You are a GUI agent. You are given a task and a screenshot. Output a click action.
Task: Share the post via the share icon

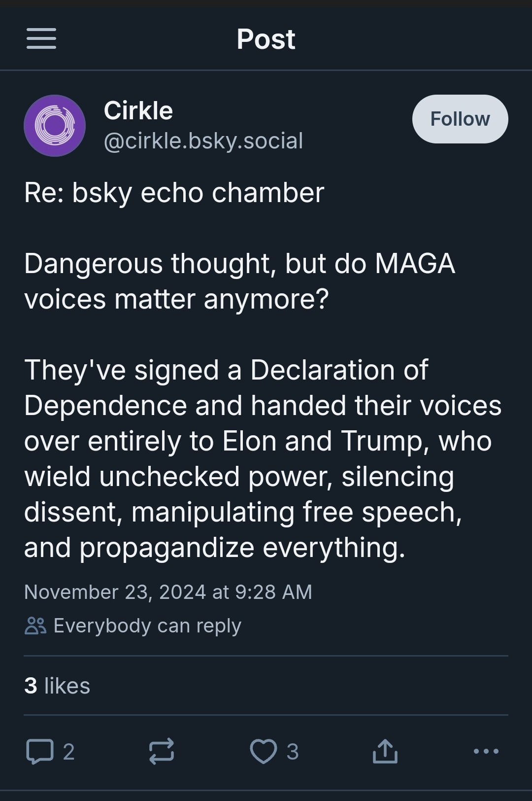[385, 751]
